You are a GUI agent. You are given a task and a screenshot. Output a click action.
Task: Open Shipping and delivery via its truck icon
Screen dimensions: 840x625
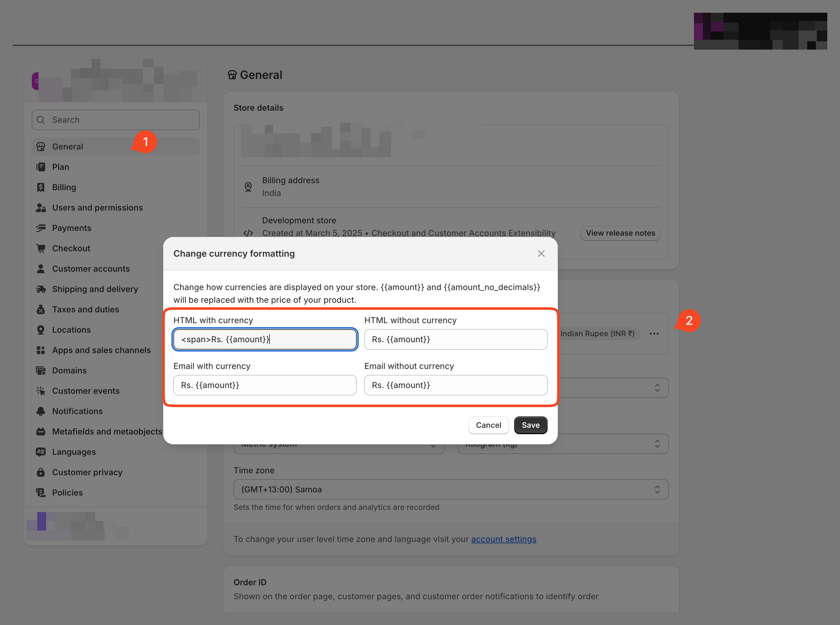[x=41, y=289]
